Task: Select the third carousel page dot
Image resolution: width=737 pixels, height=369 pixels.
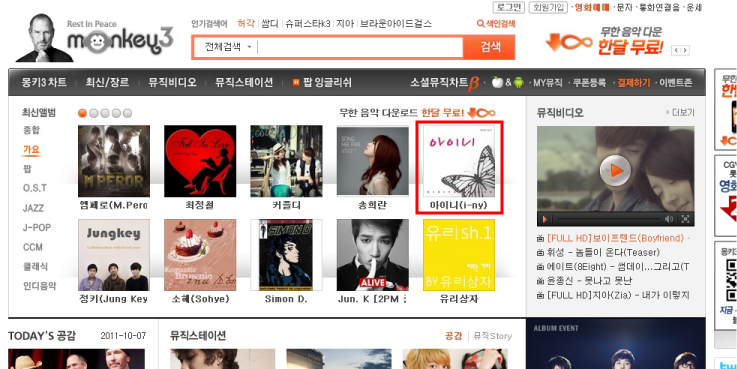Action: (105, 113)
